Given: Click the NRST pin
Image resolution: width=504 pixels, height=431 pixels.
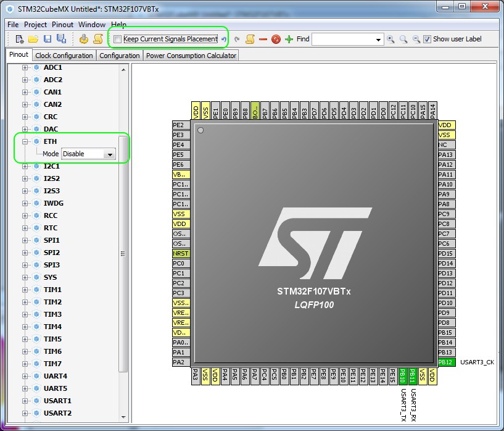Looking at the screenshot, I should coord(181,253).
